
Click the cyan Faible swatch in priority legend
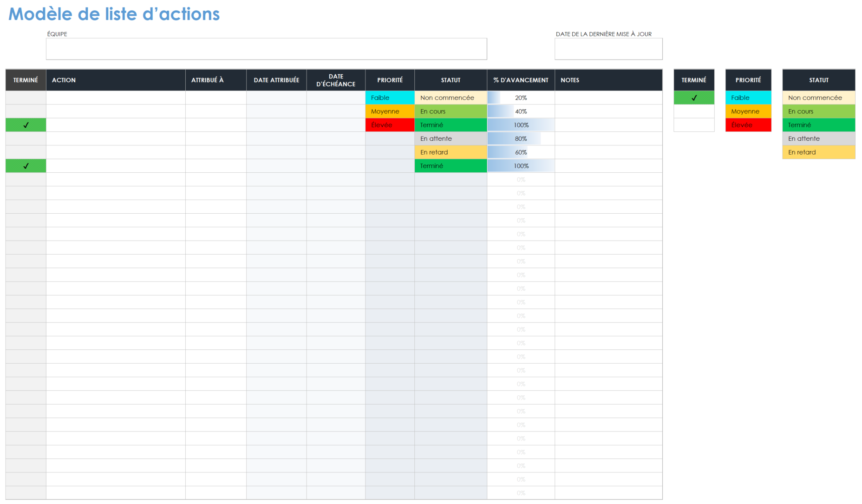[x=748, y=98]
